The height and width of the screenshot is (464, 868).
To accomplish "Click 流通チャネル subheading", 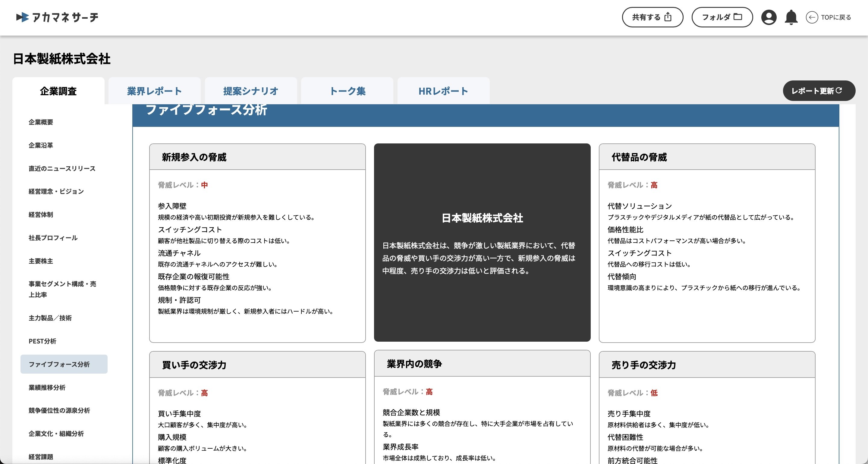I will [x=179, y=253].
